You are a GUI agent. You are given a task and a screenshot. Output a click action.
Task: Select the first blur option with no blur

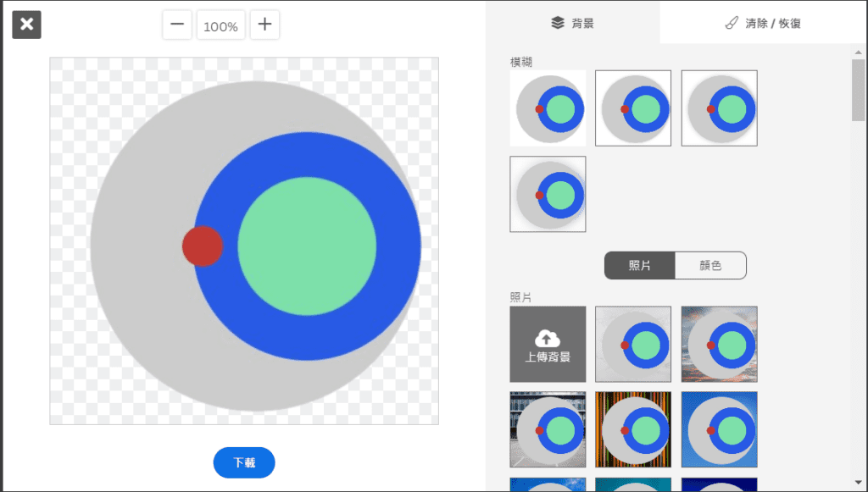pyautogui.click(x=548, y=108)
